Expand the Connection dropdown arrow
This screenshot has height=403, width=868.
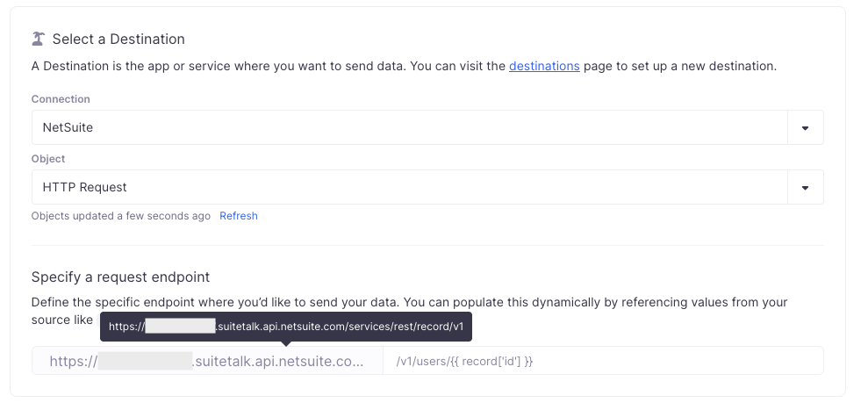[x=805, y=127]
